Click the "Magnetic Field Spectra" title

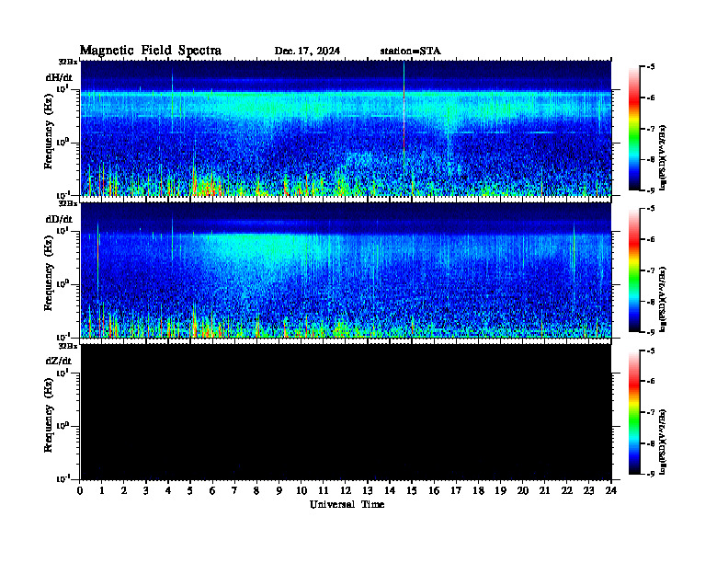tap(151, 51)
